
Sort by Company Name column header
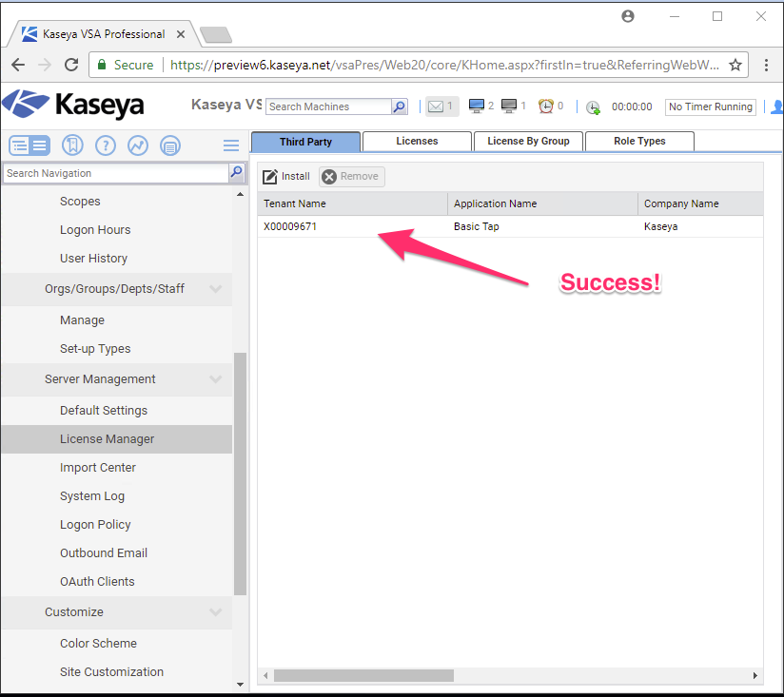(701, 203)
